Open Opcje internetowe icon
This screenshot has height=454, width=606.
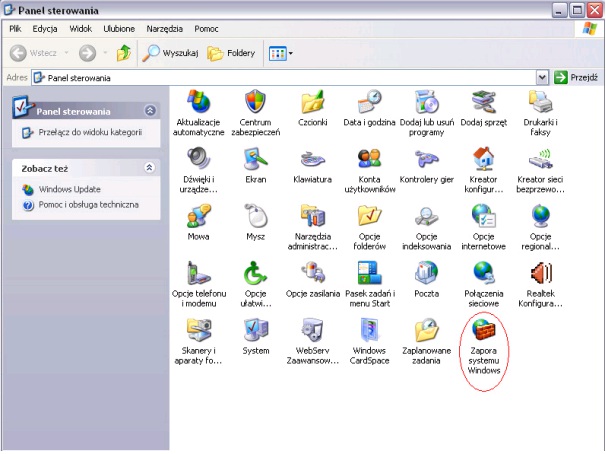483,216
